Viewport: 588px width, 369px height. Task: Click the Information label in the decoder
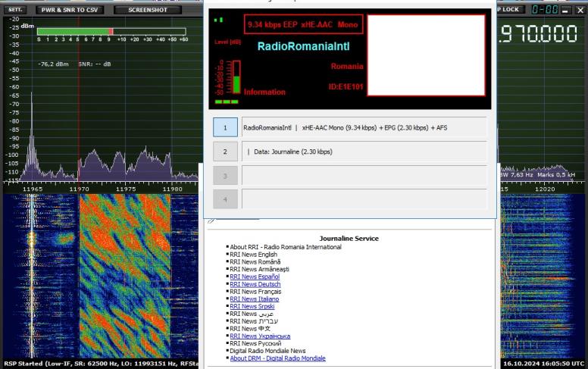coord(264,92)
